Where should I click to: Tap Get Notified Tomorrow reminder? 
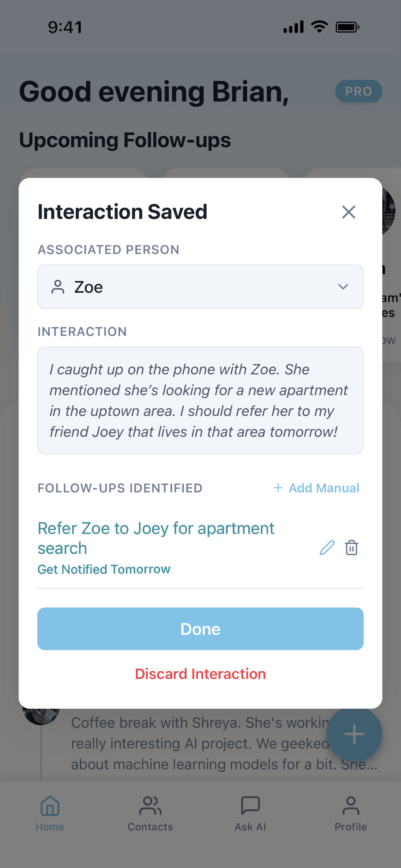(104, 569)
